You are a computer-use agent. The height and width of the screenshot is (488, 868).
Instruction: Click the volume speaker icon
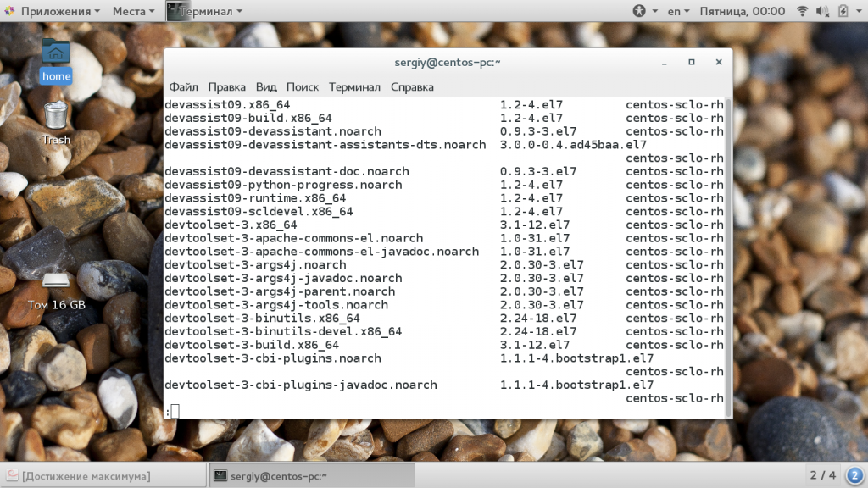pyautogui.click(x=822, y=11)
